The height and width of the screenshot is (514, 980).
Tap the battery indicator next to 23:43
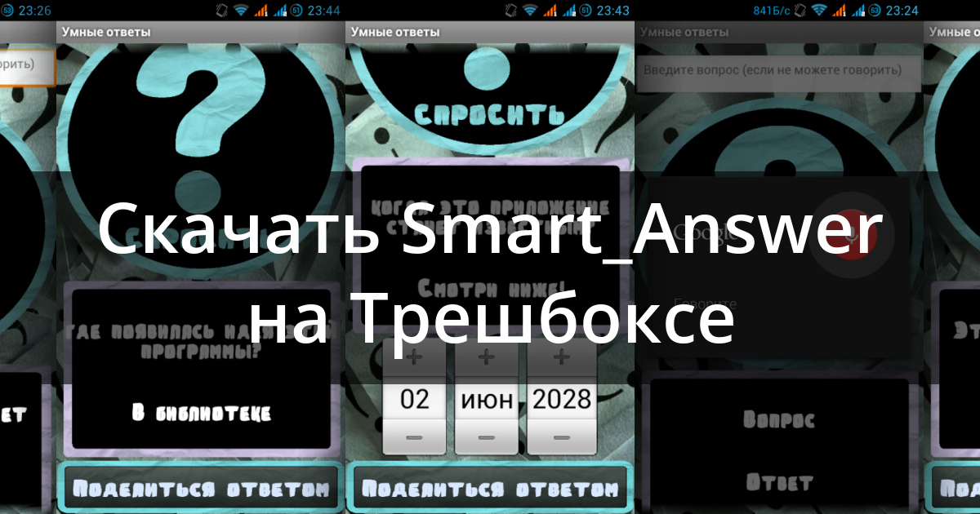click(586, 11)
